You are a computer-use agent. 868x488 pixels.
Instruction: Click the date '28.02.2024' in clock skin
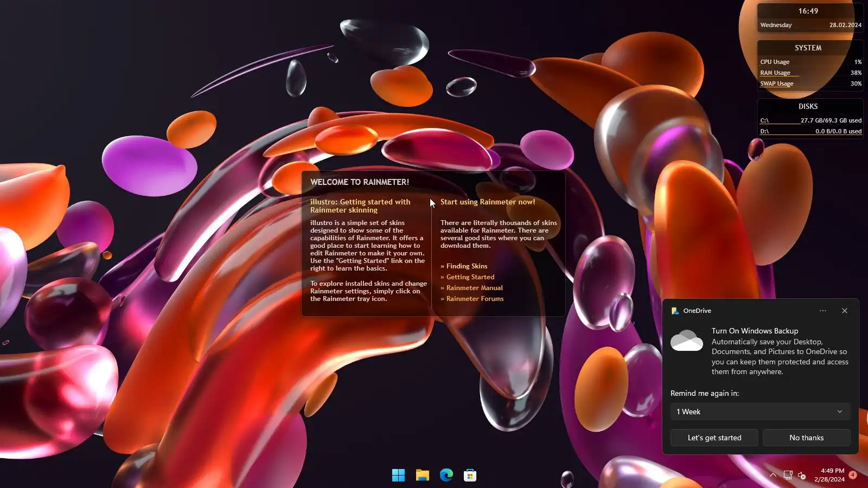(845, 25)
